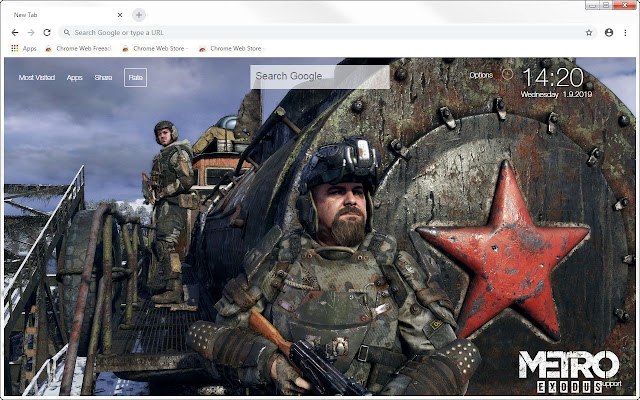Image resolution: width=640 pixels, height=400 pixels.
Task: Open the Apps bookmark shortcut
Action: point(24,48)
